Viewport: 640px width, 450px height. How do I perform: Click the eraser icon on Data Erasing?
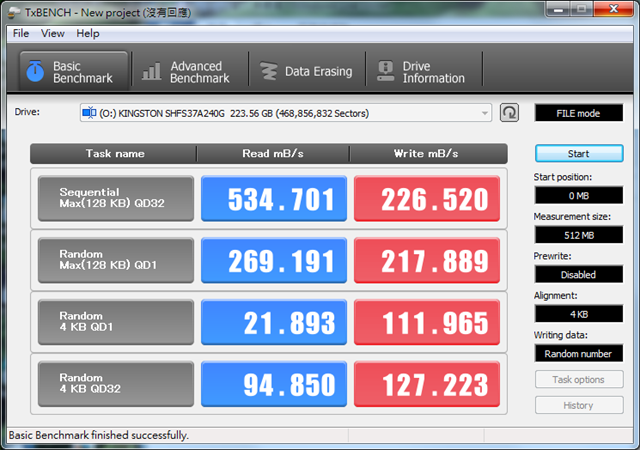click(269, 71)
